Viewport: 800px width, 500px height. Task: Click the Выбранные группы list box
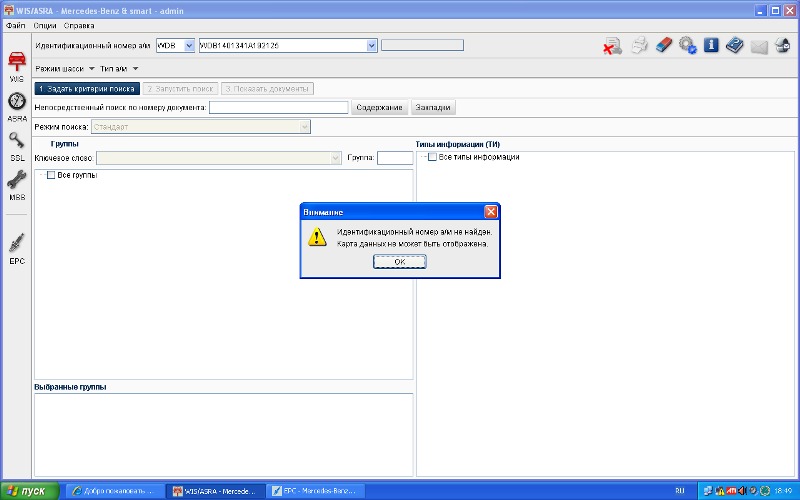click(x=223, y=435)
